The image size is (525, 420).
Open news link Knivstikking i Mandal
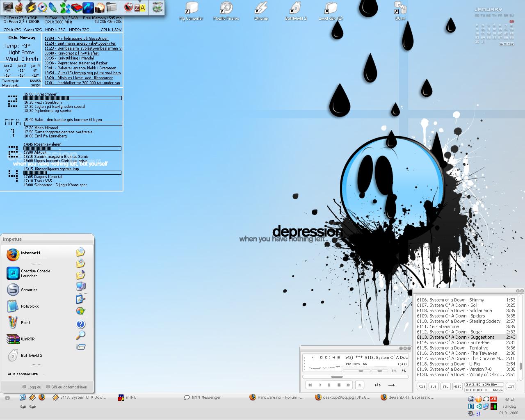pos(68,58)
